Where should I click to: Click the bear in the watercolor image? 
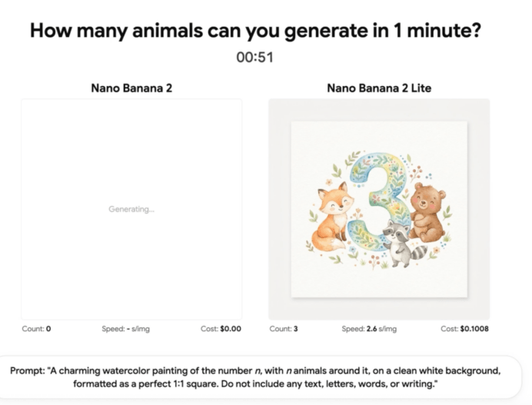pyautogui.click(x=427, y=213)
